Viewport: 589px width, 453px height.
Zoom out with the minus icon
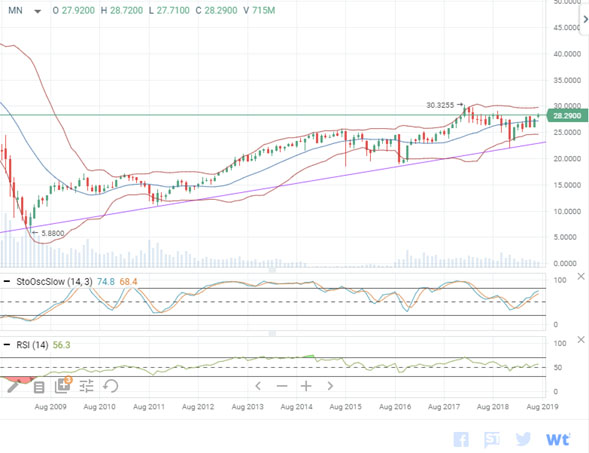tap(282, 386)
